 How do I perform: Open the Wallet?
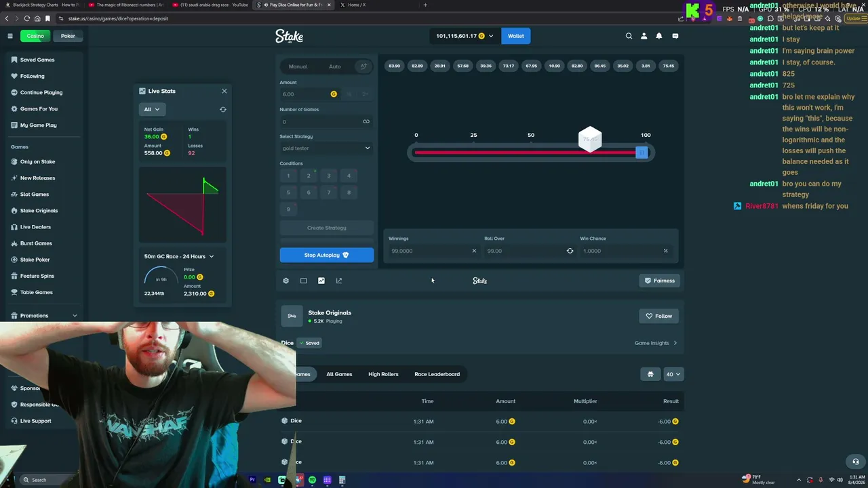[516, 36]
